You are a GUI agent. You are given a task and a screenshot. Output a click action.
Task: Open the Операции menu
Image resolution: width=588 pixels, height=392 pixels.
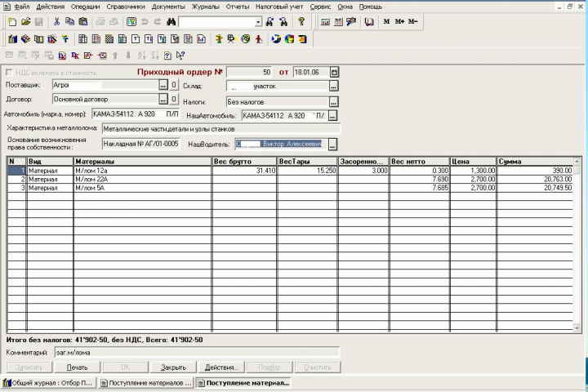point(86,7)
